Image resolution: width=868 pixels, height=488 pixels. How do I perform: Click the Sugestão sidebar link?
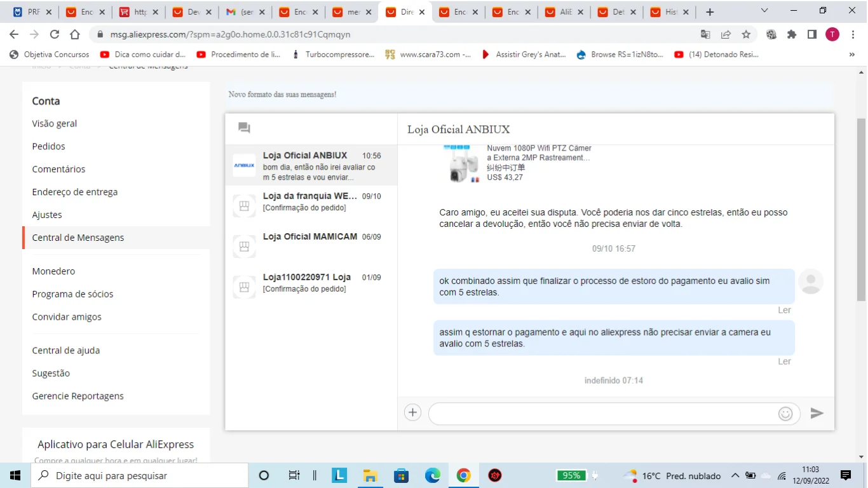51,374
